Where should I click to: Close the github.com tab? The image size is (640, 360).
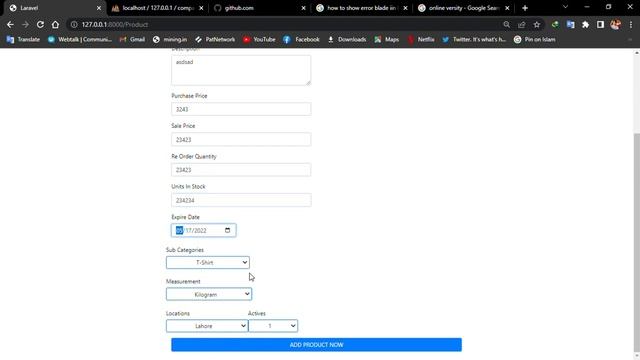[x=303, y=8]
